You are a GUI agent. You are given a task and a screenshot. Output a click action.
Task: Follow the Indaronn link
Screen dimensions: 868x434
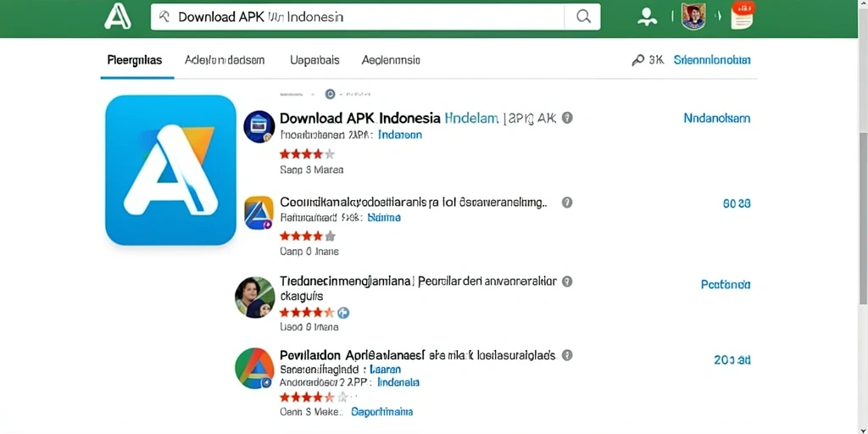400,135
